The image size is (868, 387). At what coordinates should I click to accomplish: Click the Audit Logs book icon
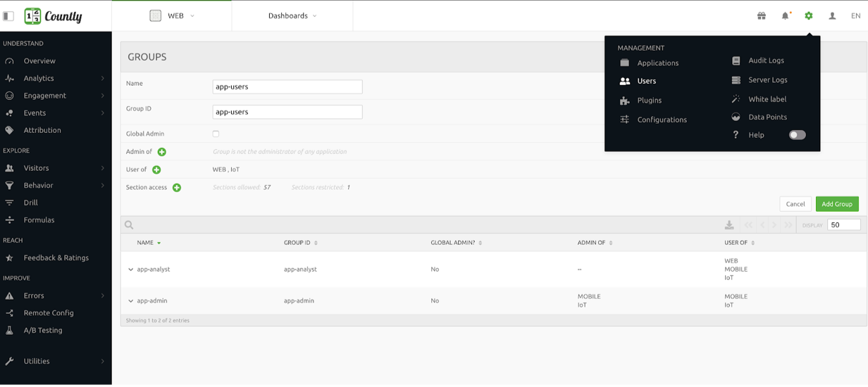[736, 61]
